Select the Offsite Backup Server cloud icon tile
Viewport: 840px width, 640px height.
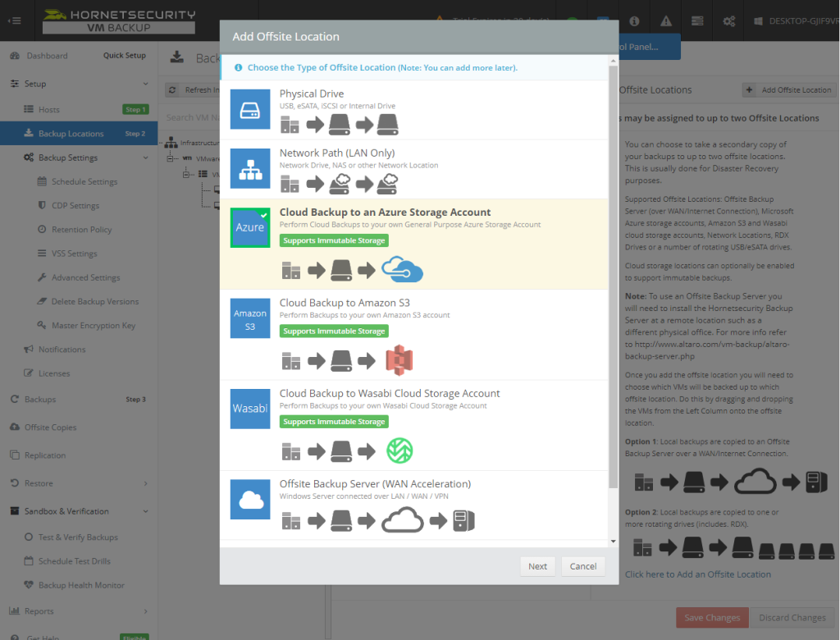click(250, 500)
